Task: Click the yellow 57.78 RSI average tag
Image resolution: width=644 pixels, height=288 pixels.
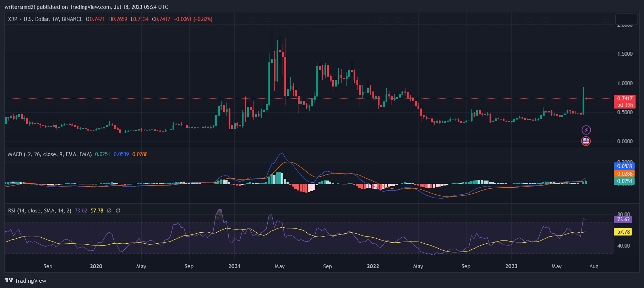Action: coord(623,232)
